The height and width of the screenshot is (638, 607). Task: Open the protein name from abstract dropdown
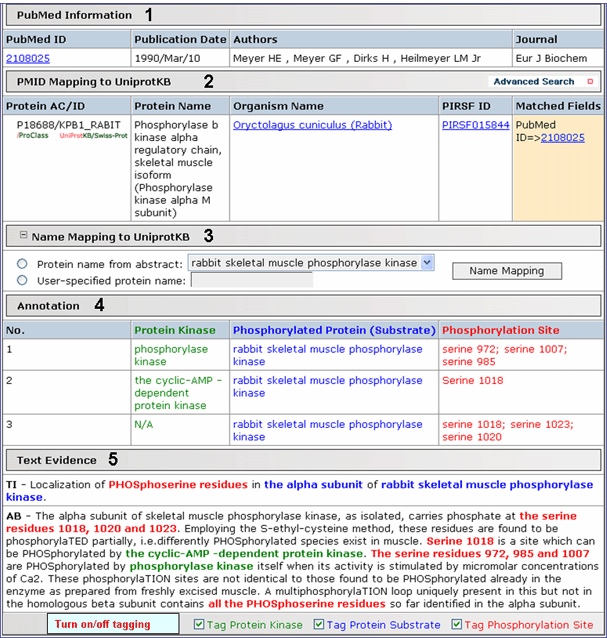(427, 262)
